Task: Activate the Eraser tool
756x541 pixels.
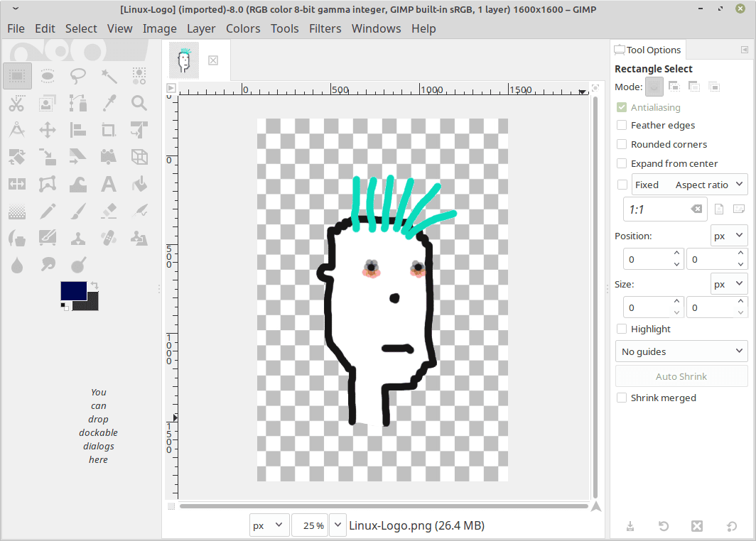Action: pyautogui.click(x=109, y=211)
